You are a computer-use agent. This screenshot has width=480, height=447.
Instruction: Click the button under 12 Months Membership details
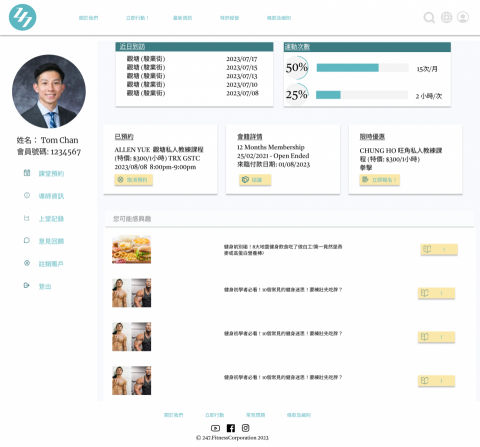click(255, 180)
